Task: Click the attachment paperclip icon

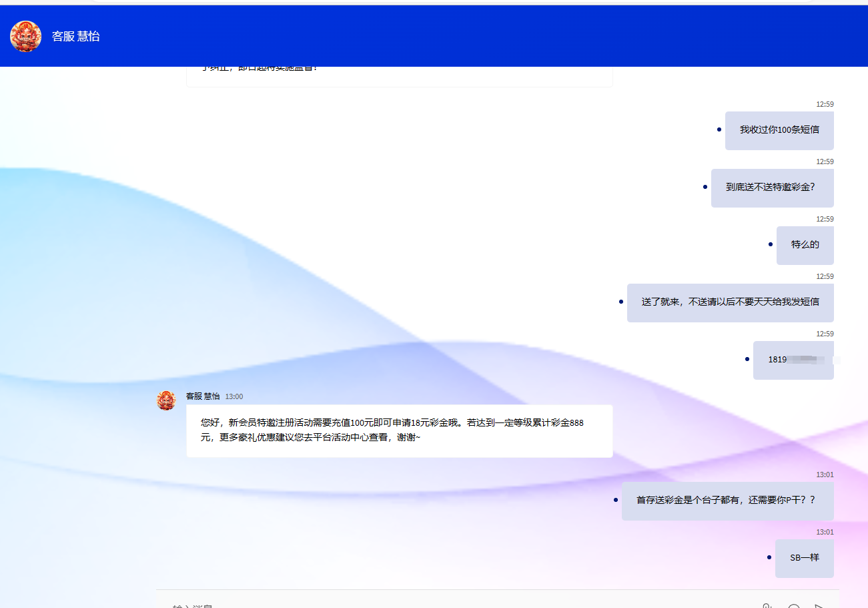Action: [x=767, y=606]
